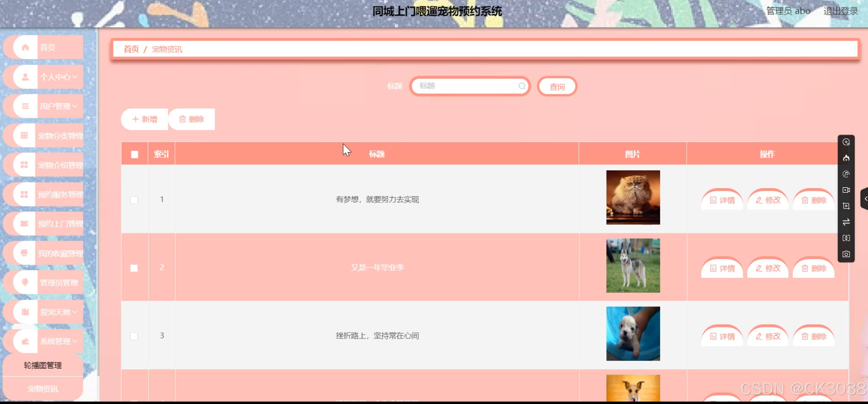The height and width of the screenshot is (404, 868).
Task: Click 修改 for 有梦想，就要努力去实现
Action: [x=768, y=200]
